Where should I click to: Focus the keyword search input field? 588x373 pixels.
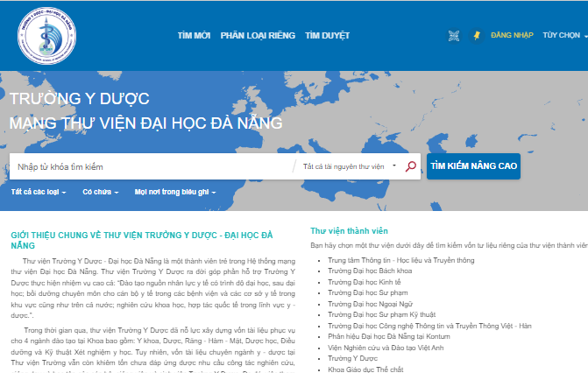153,166
